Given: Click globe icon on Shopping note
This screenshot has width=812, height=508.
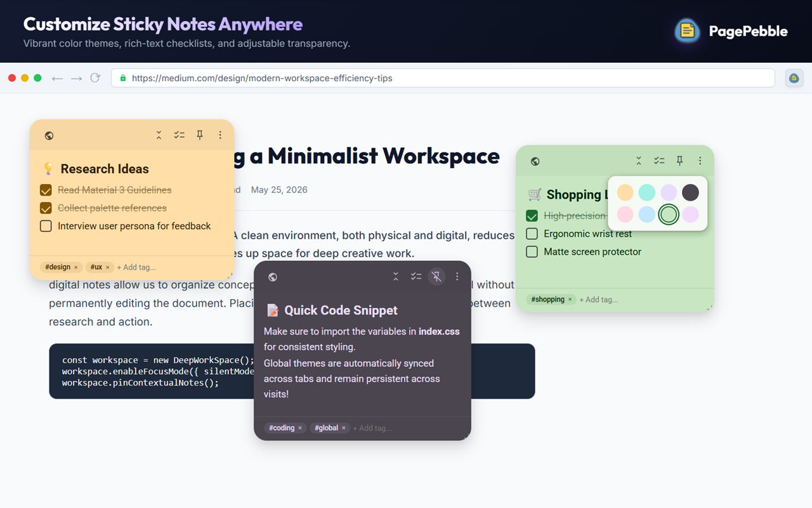Looking at the screenshot, I should pos(535,161).
